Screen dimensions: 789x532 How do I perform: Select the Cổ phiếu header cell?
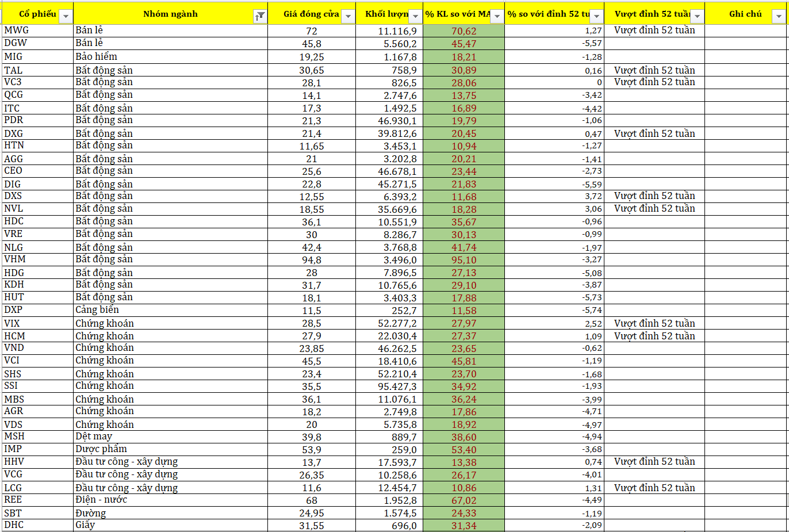pos(37,13)
